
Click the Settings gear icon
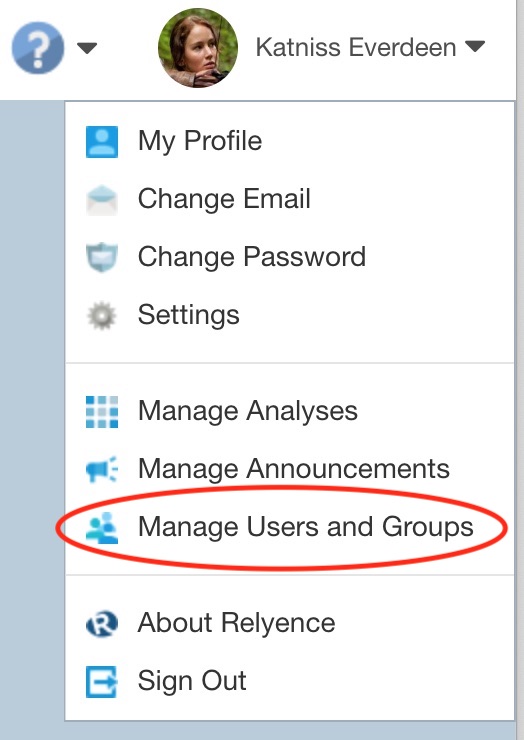point(102,315)
